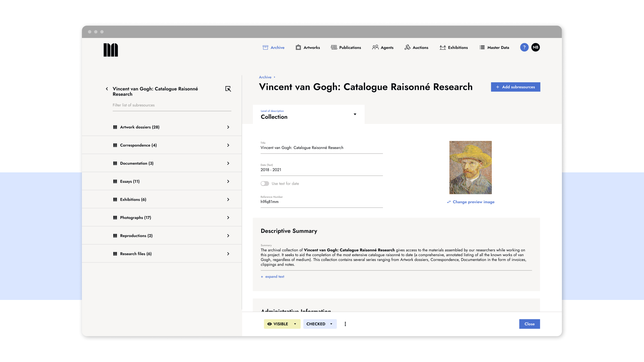The width and height of the screenshot is (644, 362).
Task: Click the Filter list of subresources field
Action: (171, 105)
